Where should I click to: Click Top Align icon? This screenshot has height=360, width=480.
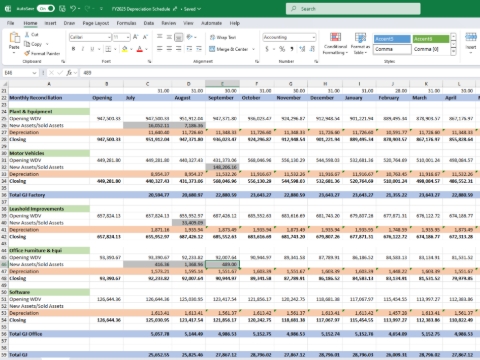[x=160, y=37]
